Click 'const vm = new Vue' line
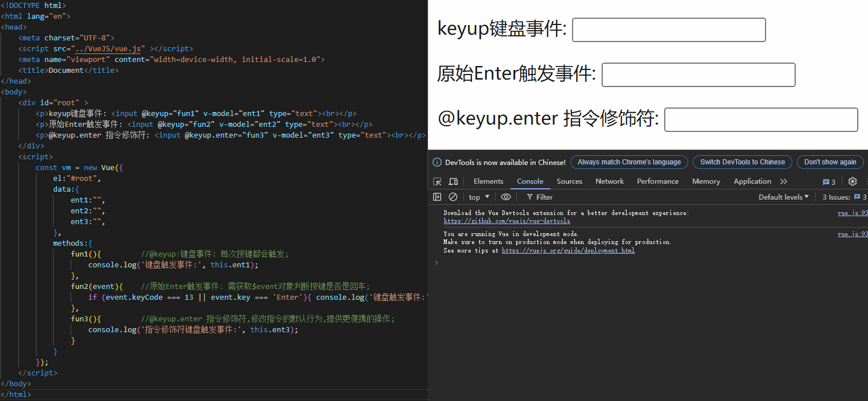868x401 pixels. 79,167
